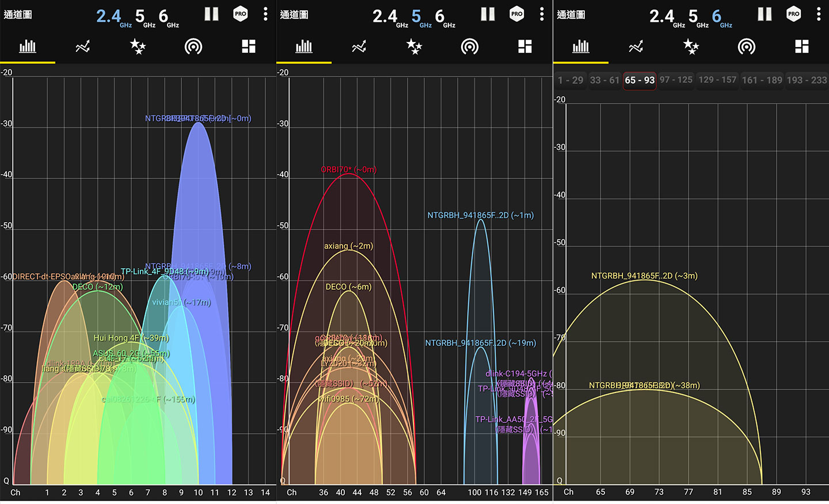
Task: Tap the ORBI70* (~0m) network label
Action: 348,170
